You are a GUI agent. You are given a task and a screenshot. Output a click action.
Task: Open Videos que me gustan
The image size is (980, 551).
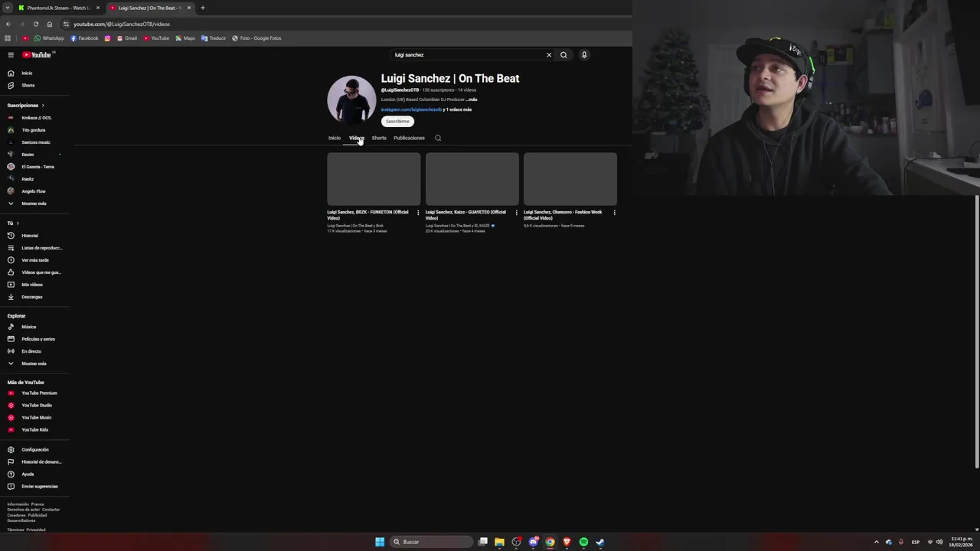click(34, 272)
